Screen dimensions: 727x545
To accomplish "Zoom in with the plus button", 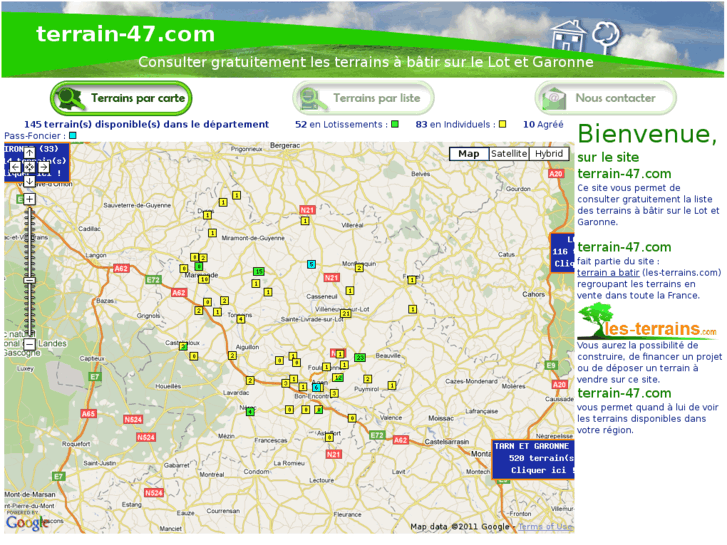I will tap(29, 199).
